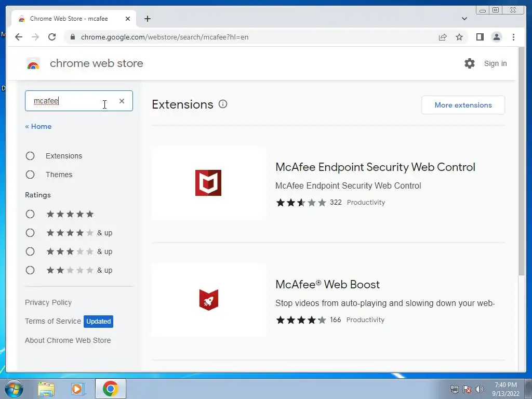Screen dimensions: 532x399
Task: Open Windows Explorer from the taskbar
Action: pyautogui.click(x=46, y=389)
